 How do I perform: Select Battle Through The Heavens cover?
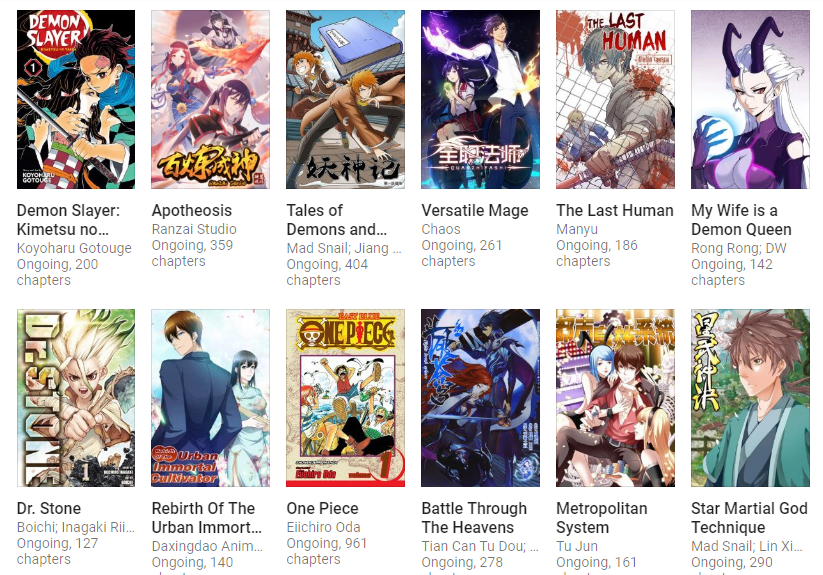click(480, 398)
